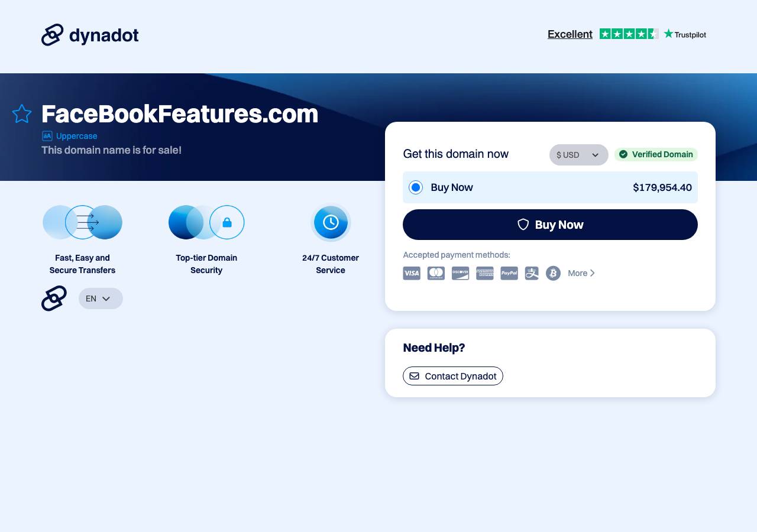Click the $179,954.40 price
Image resolution: width=757 pixels, height=532 pixels.
(662, 187)
